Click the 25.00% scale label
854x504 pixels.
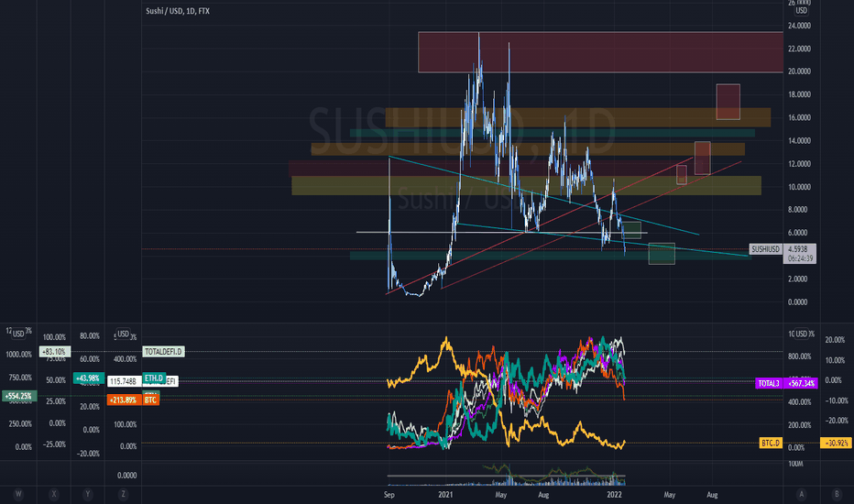point(56,401)
